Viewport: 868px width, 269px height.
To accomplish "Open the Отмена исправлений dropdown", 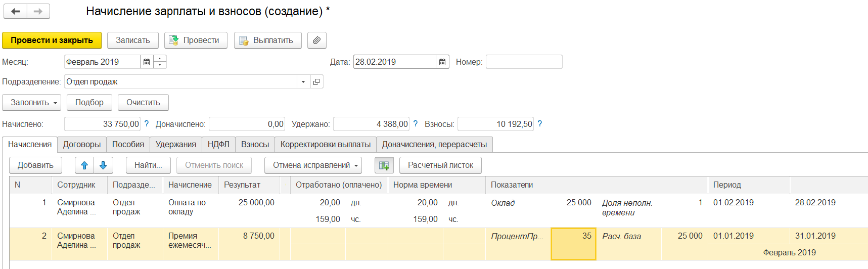I will click(313, 165).
